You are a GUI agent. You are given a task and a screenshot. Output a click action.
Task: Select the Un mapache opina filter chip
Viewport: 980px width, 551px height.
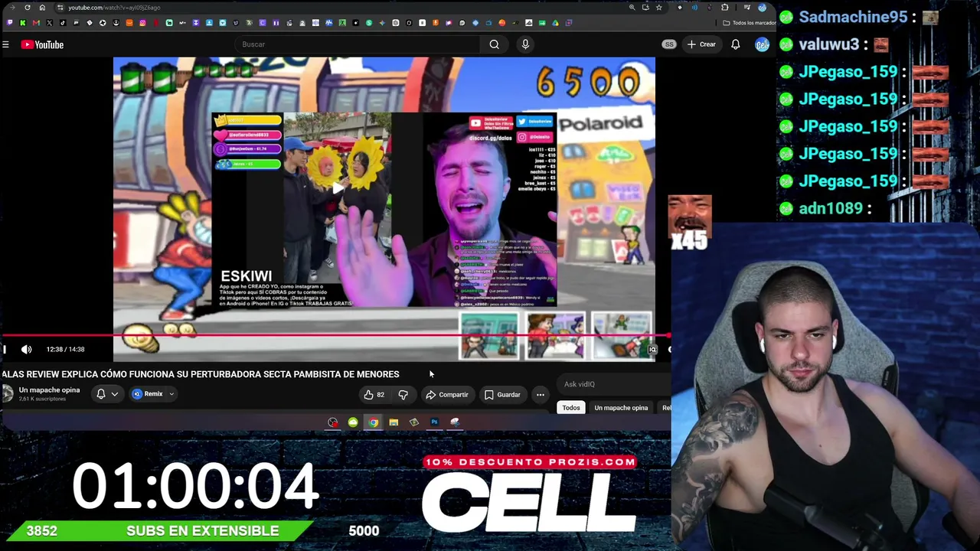[621, 408]
